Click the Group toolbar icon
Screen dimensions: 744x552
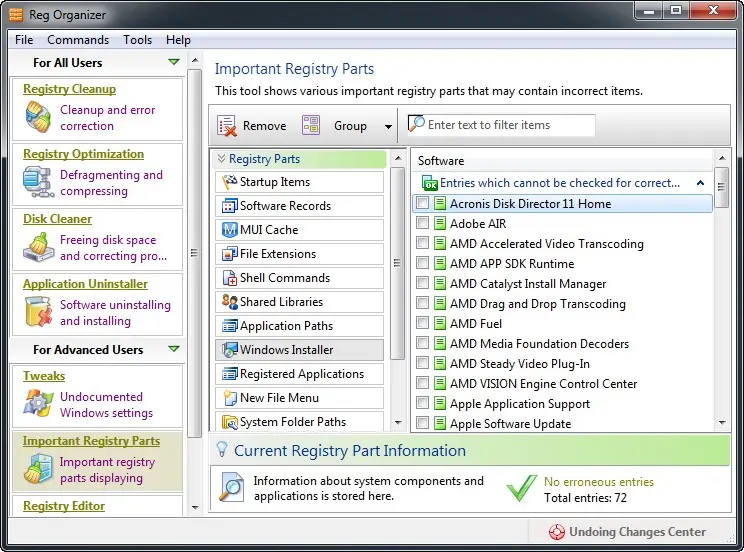coord(311,125)
